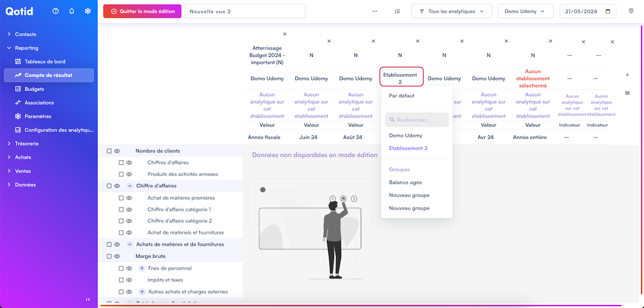Toggle visibility eye for Chiffres d'affaires
Image resolution: width=644 pixels, height=308 pixels.
coord(129,163)
